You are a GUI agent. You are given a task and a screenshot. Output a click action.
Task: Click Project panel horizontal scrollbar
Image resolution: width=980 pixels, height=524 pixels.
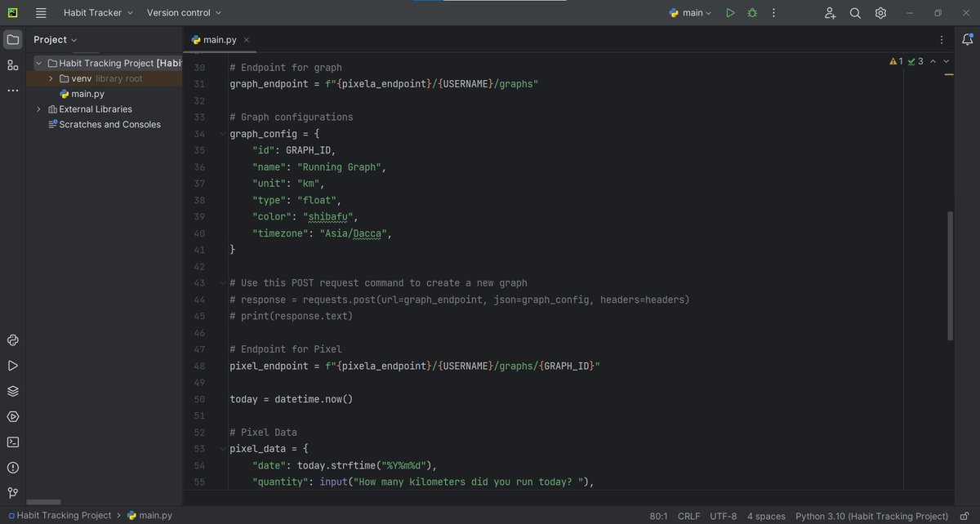pos(43,502)
